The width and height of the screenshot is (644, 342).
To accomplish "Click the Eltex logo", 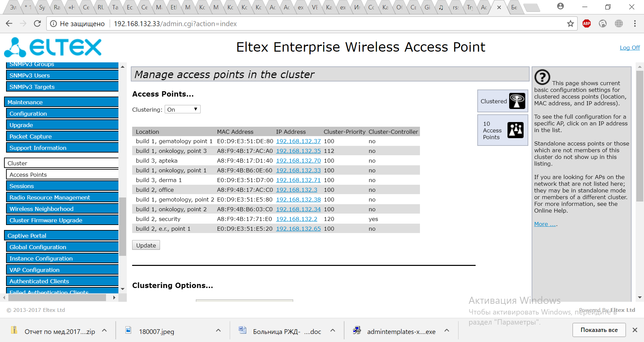I will pos(53,47).
